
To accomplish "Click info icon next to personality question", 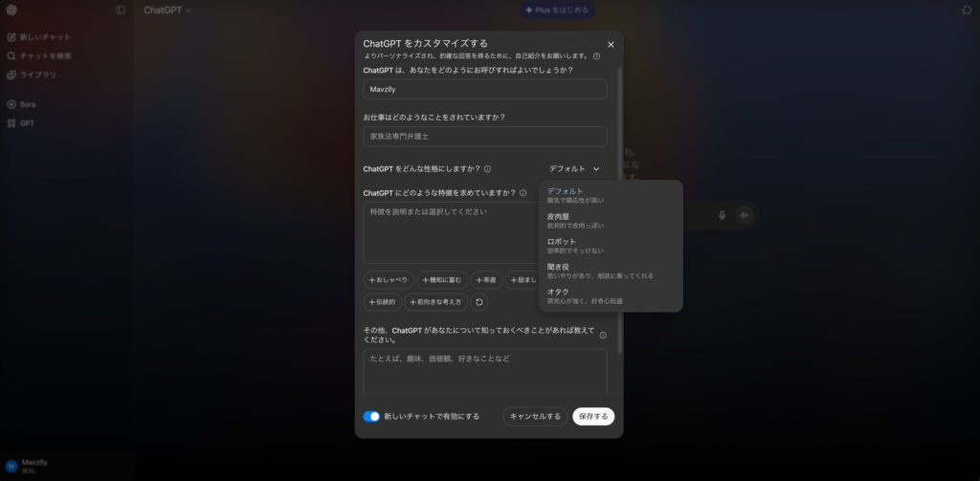I will [488, 169].
